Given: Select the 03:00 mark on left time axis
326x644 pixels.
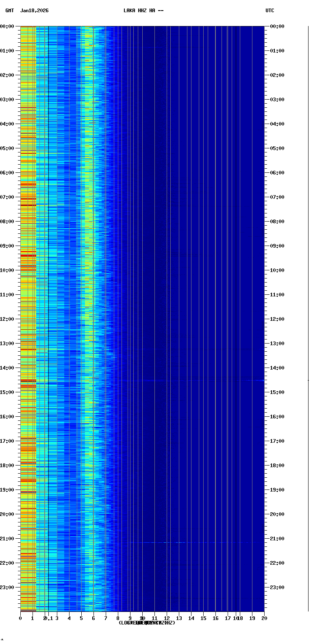Looking at the screenshot, I should 7,100.
